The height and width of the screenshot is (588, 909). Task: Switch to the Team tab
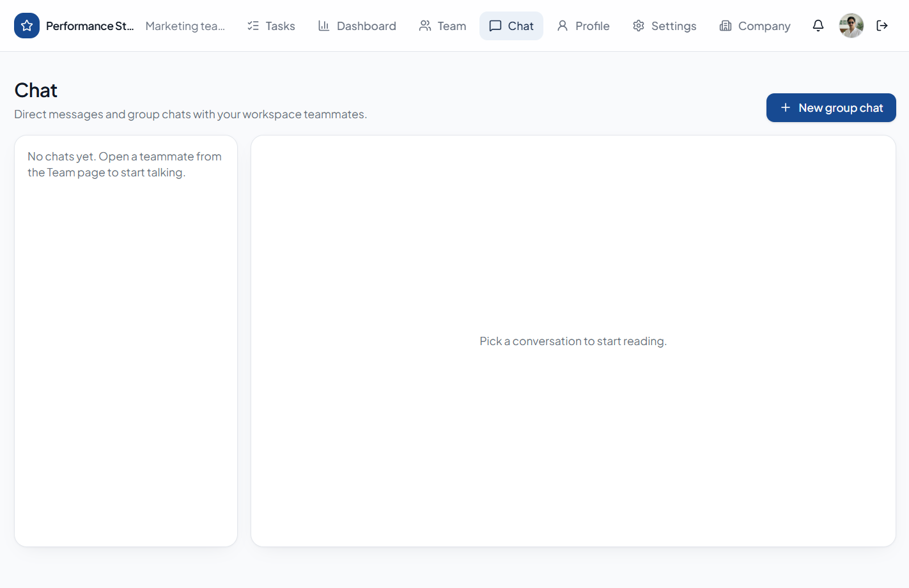(442, 26)
